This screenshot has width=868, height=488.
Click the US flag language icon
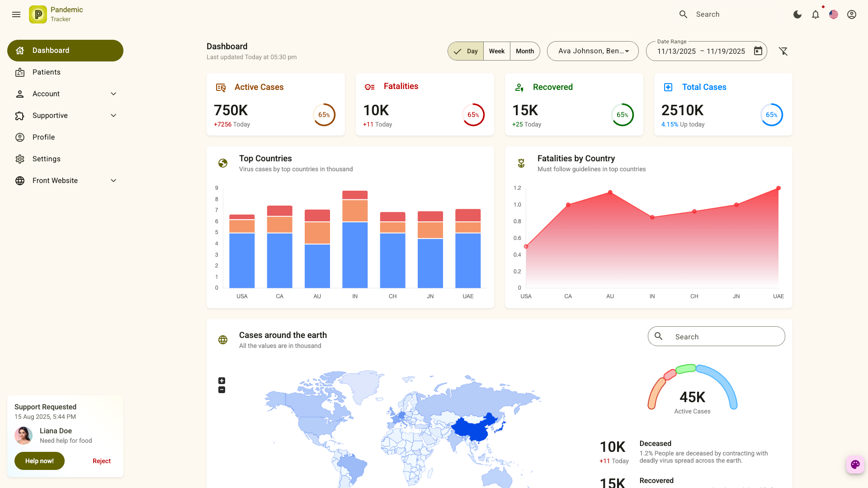click(x=834, y=14)
